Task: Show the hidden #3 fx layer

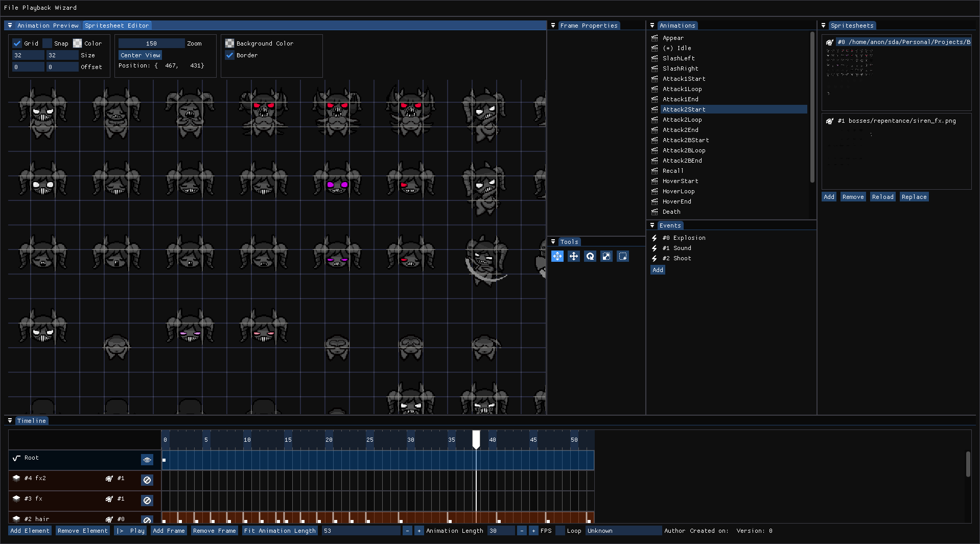Action: click(147, 501)
